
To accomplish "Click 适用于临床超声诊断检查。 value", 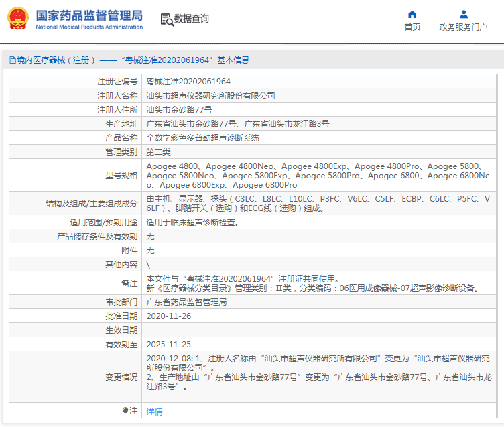I will click(x=193, y=222).
